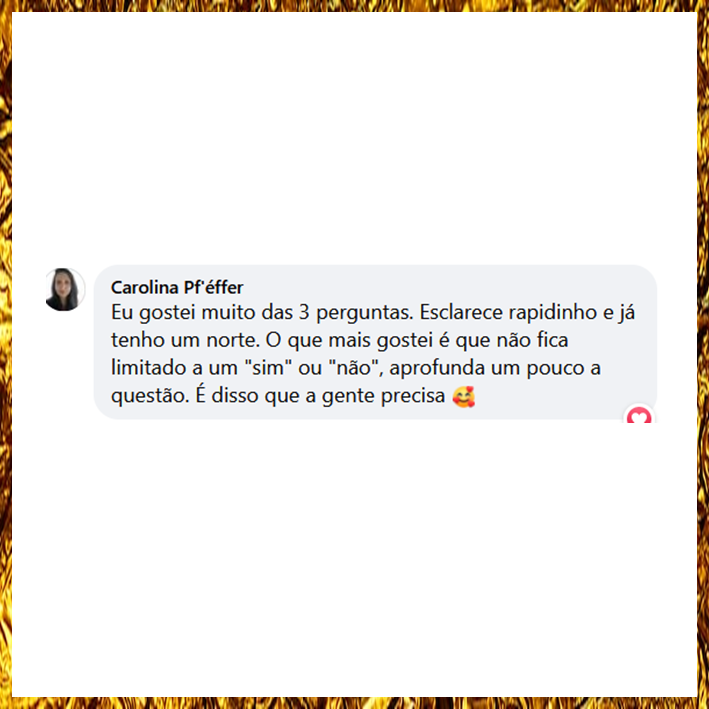Click the quoted word "não" in comment
The image size is (709, 709).
click(354, 367)
